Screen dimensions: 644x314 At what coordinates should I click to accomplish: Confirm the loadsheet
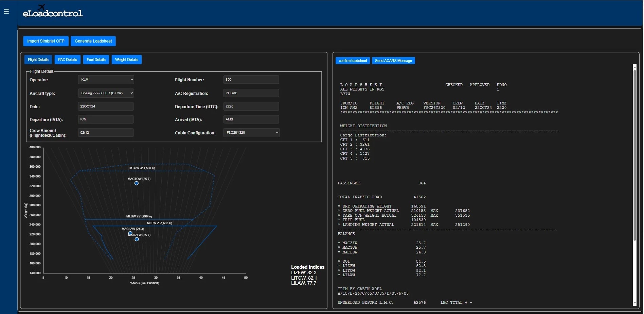pyautogui.click(x=353, y=61)
